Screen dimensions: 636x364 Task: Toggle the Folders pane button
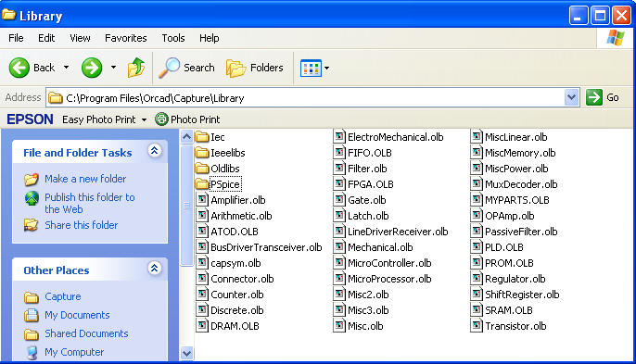click(x=255, y=68)
